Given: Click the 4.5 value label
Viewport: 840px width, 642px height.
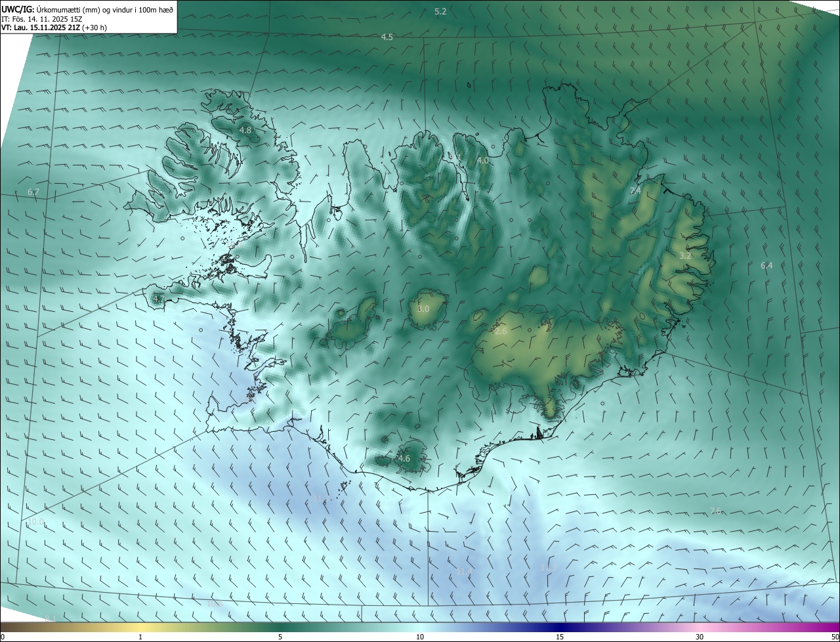Looking at the screenshot, I should [x=387, y=37].
